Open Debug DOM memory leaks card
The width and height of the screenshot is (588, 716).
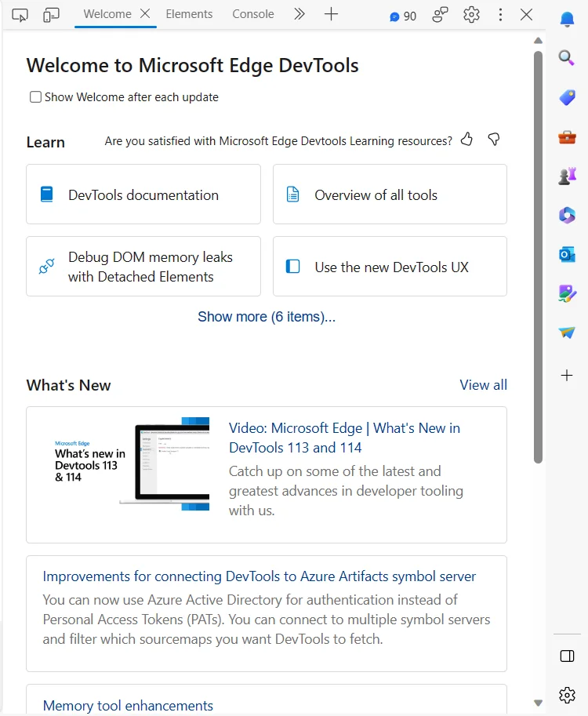tap(143, 266)
